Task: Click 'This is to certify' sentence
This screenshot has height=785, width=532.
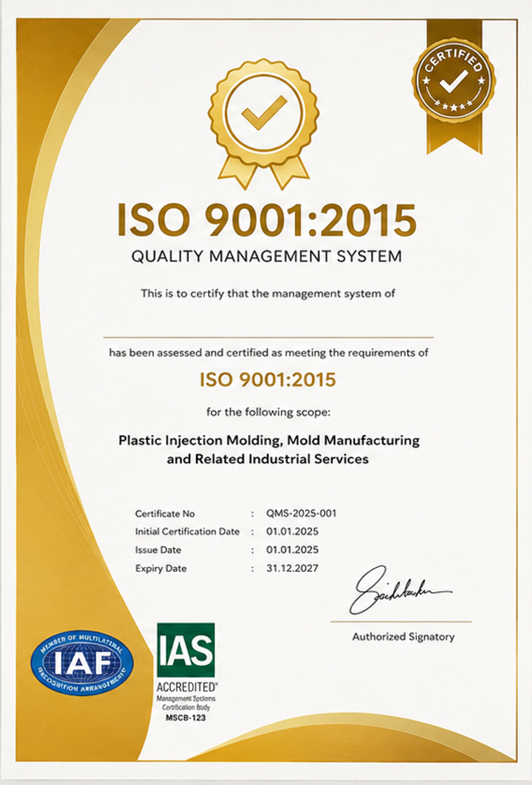Action: 268,293
